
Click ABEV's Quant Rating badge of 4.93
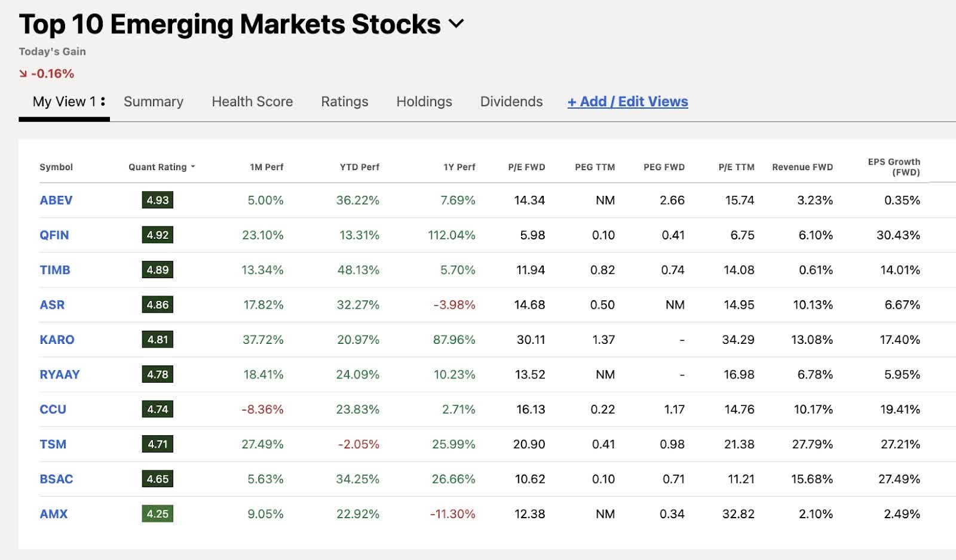[157, 200]
